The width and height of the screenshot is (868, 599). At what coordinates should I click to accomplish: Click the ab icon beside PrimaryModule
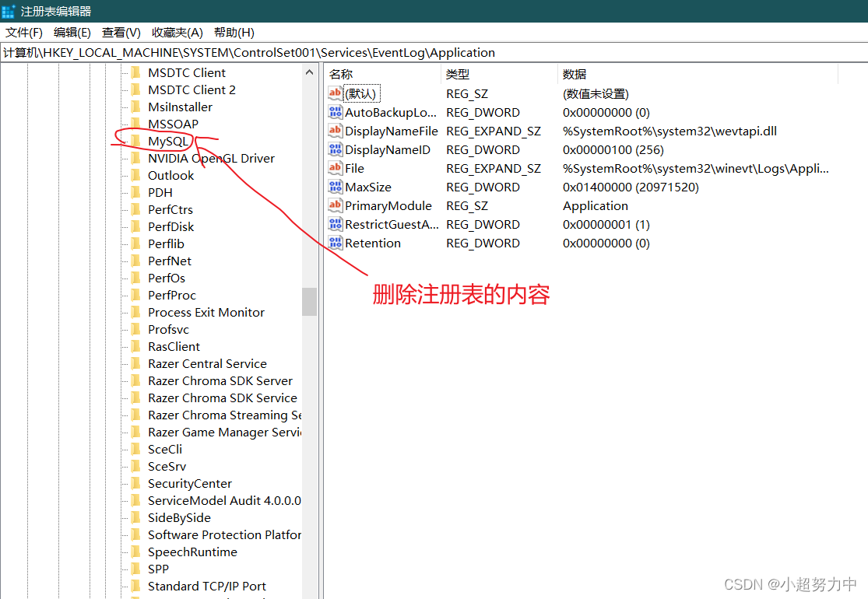pos(335,205)
